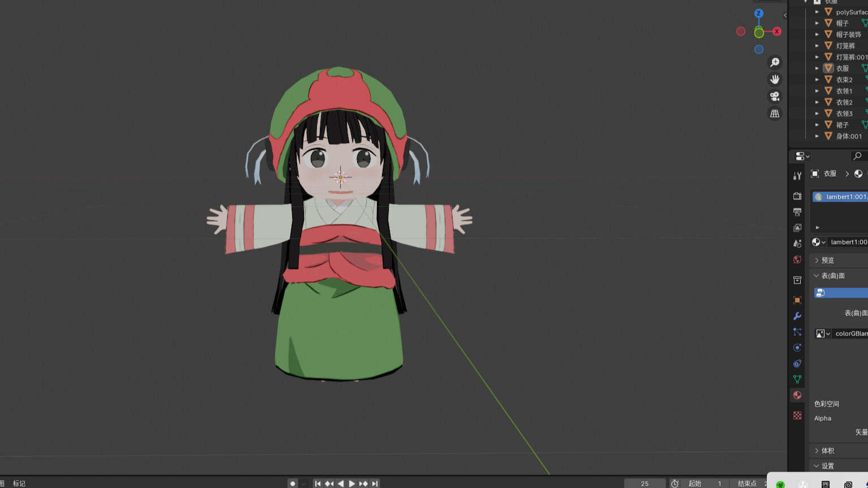
Task: Select the 裙子 object in outliner
Action: click(842, 125)
